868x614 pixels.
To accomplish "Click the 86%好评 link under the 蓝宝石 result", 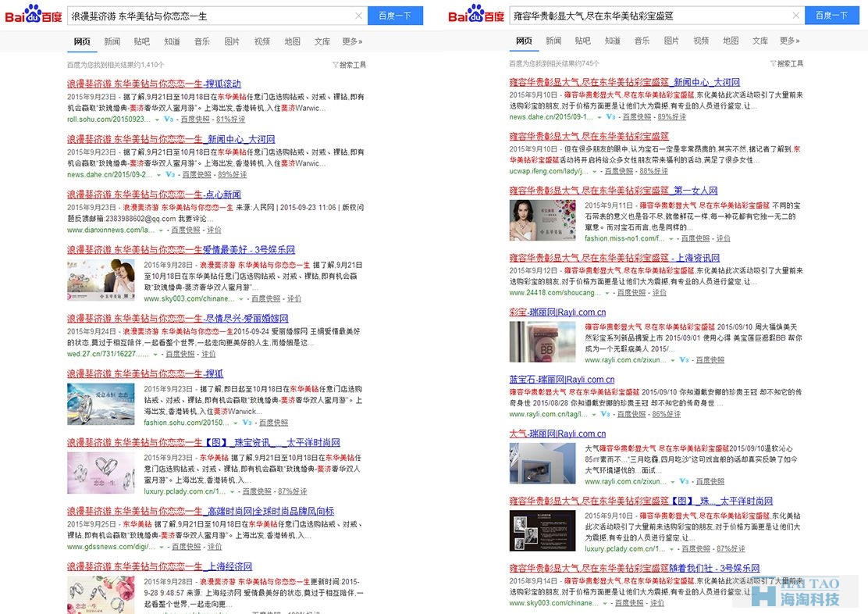I will [x=667, y=415].
